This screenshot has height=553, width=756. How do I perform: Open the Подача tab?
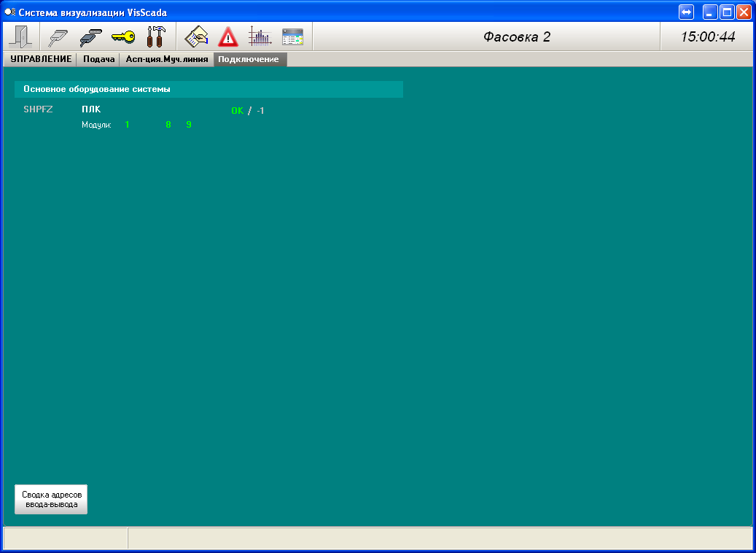click(x=98, y=59)
